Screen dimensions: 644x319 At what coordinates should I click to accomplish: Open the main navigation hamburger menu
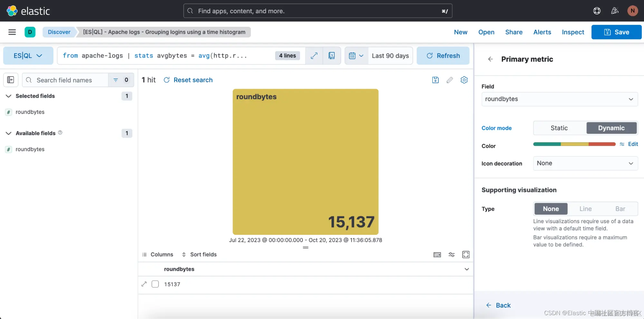[x=12, y=32]
